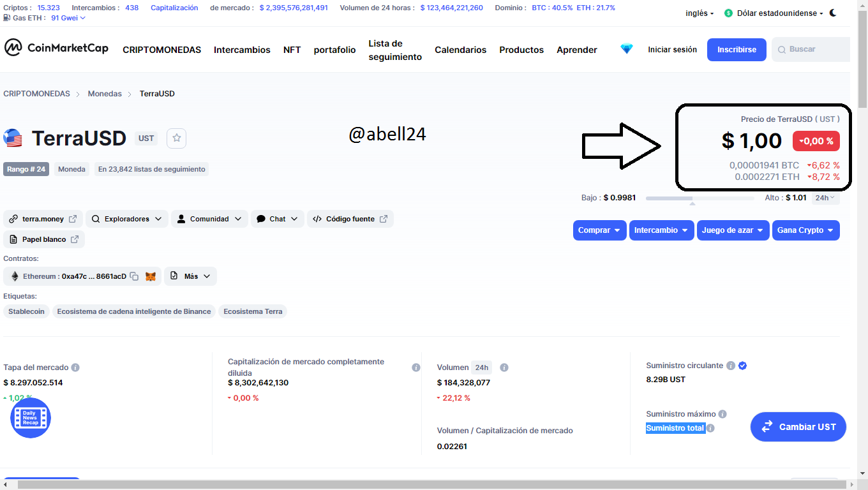This screenshot has width=868, height=490.
Task: Open the CRIPTOMONEDAS menu
Action: [162, 50]
